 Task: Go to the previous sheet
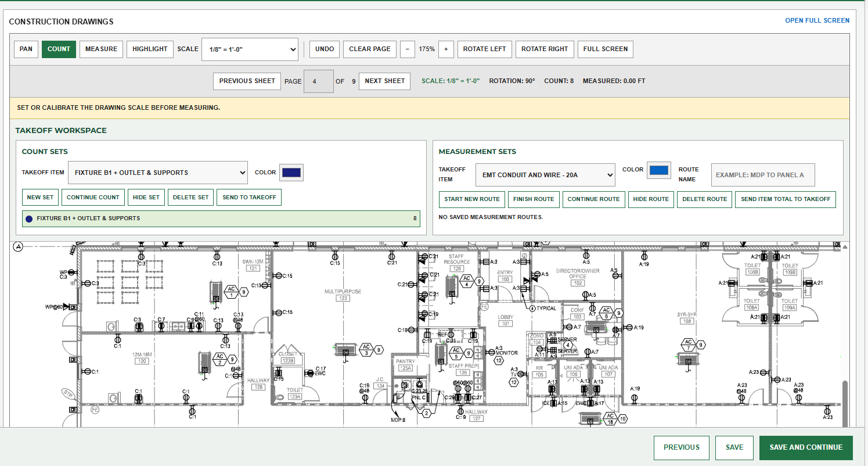point(247,81)
